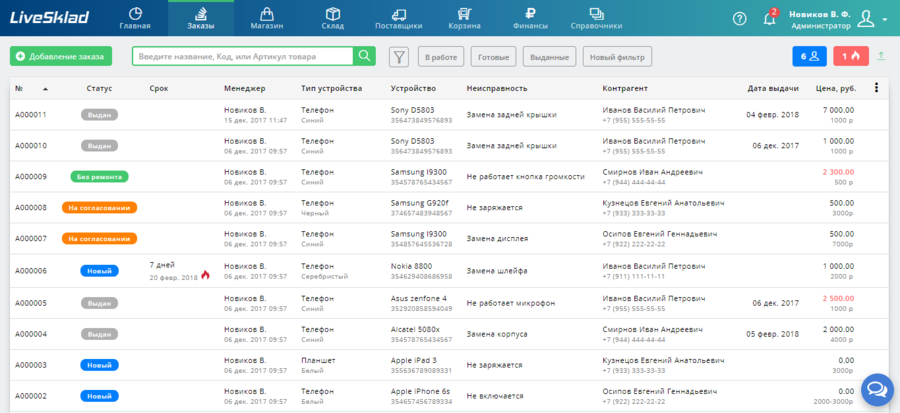900x413 pixels.
Task: Click the Добавление заказа button
Action: (61, 56)
